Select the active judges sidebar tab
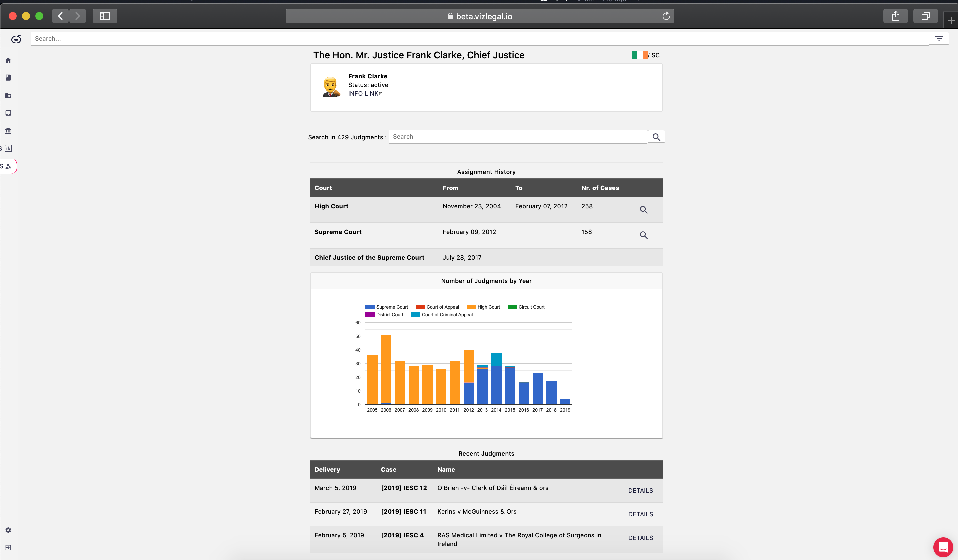The height and width of the screenshot is (560, 958). pyautogui.click(x=8, y=166)
